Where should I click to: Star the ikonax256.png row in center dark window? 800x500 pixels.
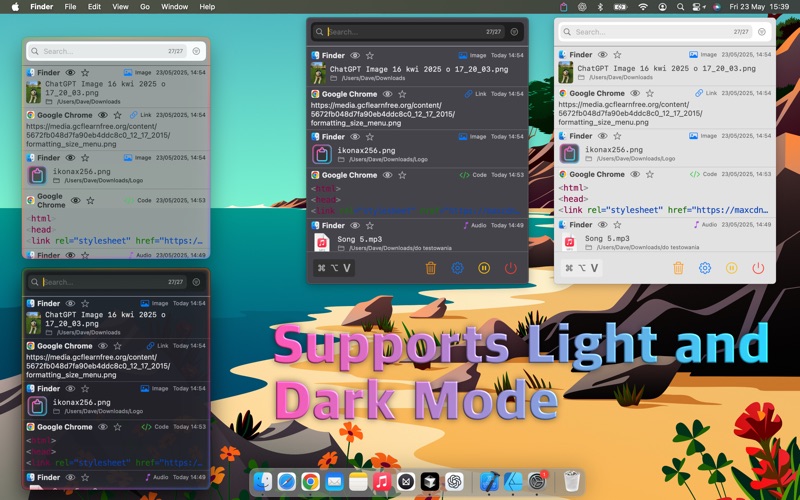pyautogui.click(x=370, y=137)
